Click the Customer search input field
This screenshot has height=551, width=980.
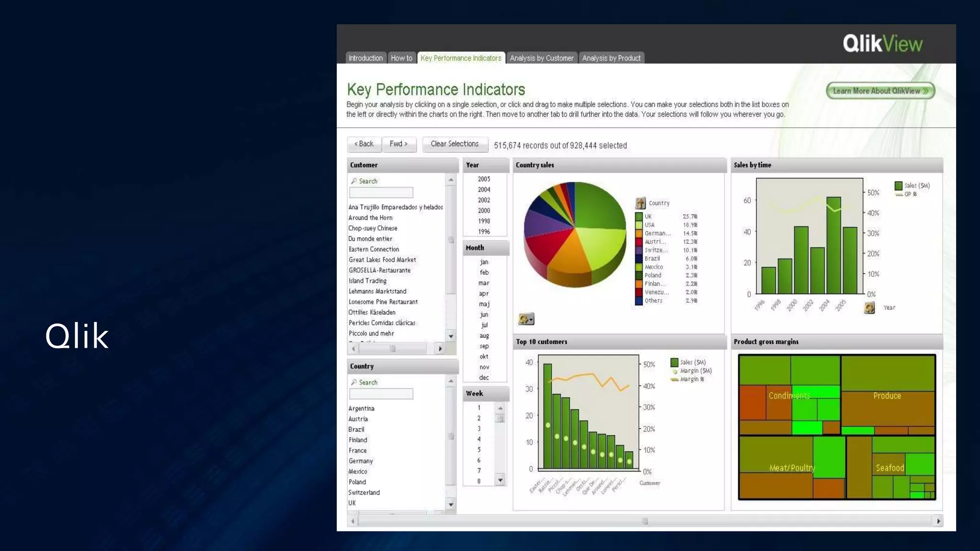pos(381,193)
